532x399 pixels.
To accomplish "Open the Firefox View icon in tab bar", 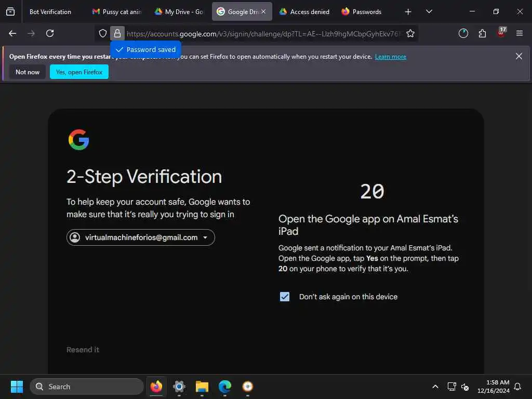I will click(x=10, y=11).
